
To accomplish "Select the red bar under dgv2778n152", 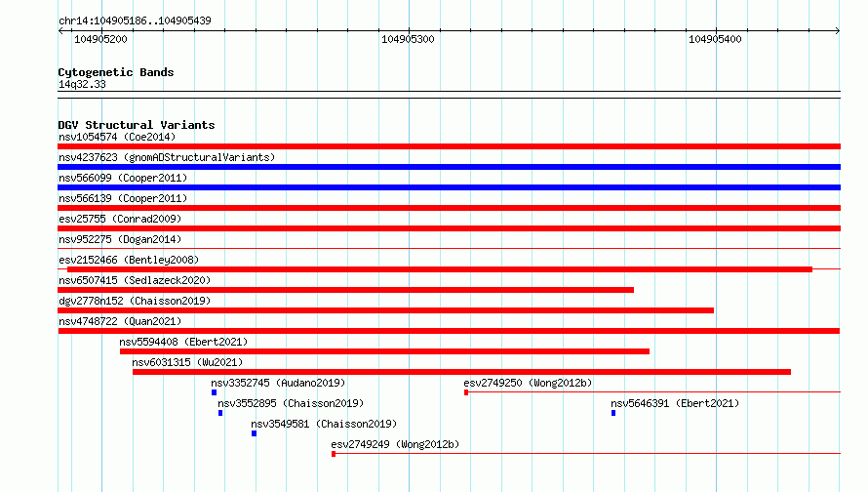I will click(386, 310).
